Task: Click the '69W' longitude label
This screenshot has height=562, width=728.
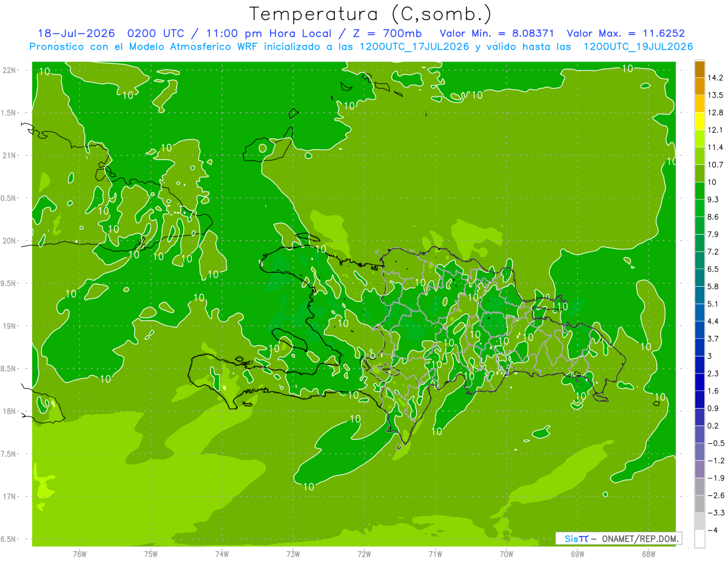Action: (578, 554)
